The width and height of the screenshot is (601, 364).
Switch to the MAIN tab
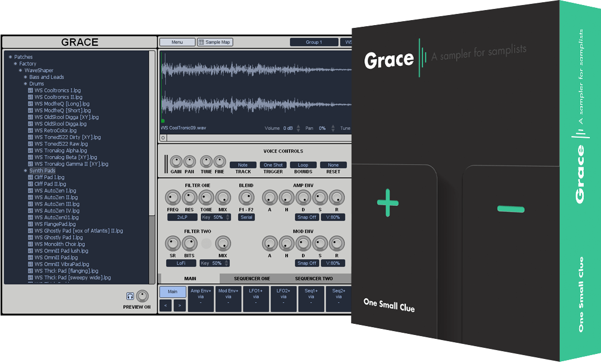pyautogui.click(x=190, y=279)
